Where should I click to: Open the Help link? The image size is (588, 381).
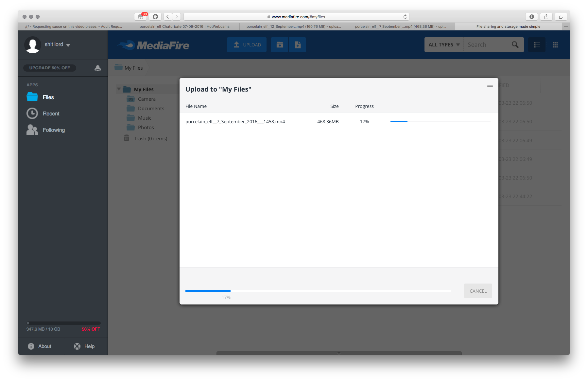coord(84,346)
